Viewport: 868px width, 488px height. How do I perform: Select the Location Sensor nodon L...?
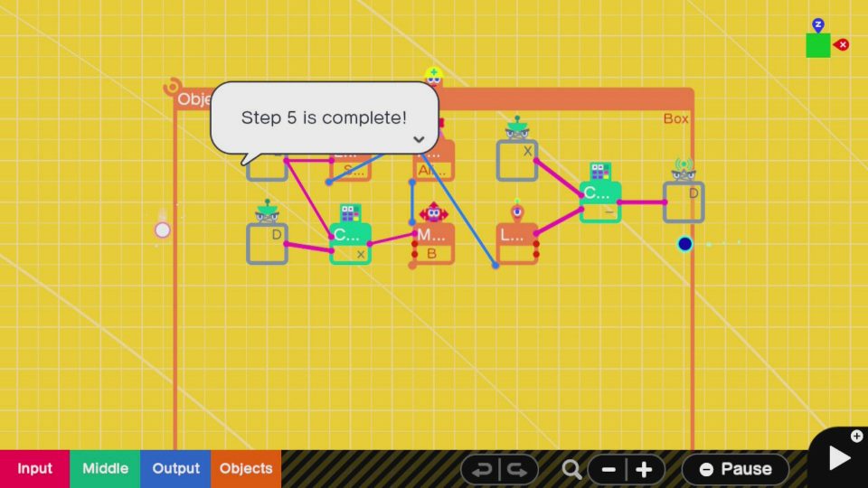click(517, 243)
